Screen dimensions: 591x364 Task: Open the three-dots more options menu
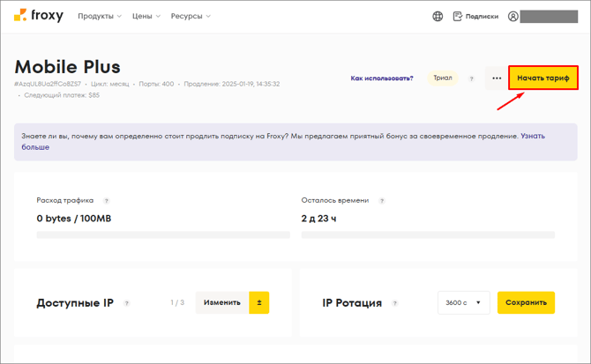pos(497,78)
